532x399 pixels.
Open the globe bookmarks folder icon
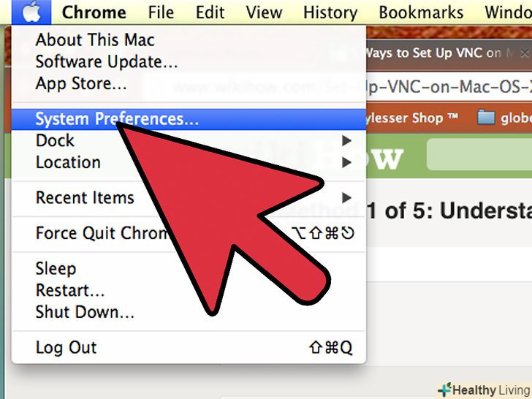pos(486,118)
